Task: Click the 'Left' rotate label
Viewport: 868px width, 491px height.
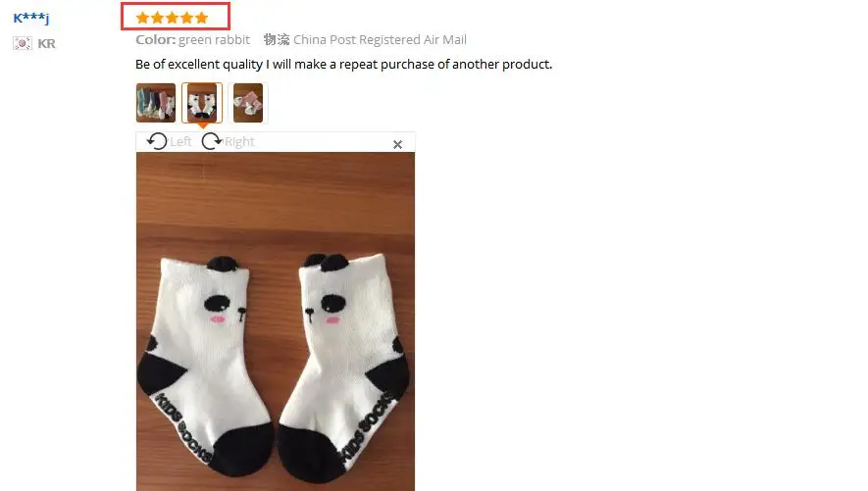Action: (x=180, y=141)
